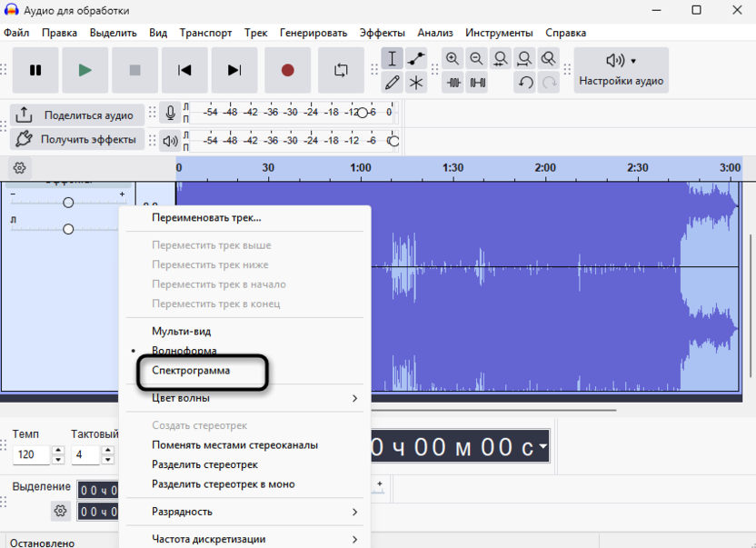This screenshot has width=756, height=548.
Task: Toggle the Loop playback button
Action: (x=341, y=70)
